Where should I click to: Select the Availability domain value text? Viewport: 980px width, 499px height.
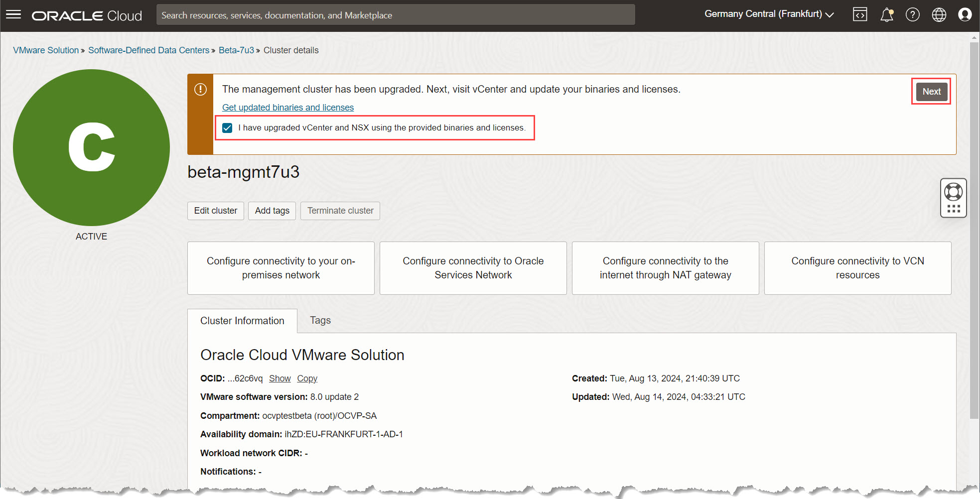344,434
